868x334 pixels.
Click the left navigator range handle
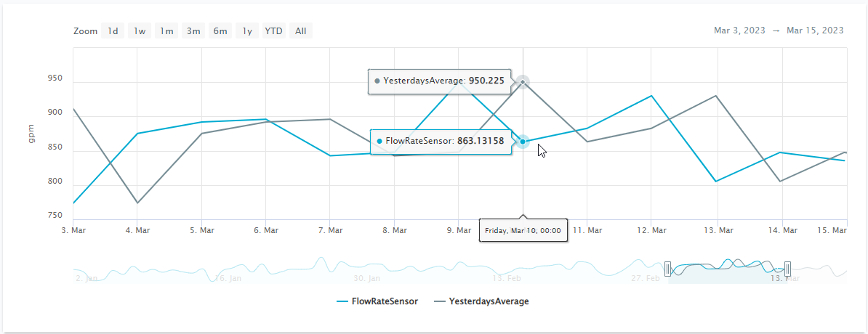point(668,269)
